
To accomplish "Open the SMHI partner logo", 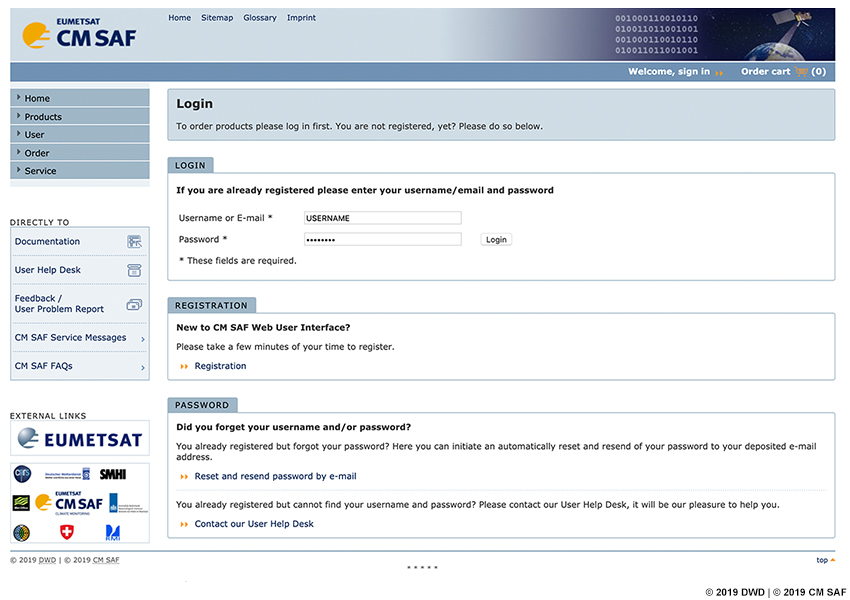I will click(x=113, y=474).
